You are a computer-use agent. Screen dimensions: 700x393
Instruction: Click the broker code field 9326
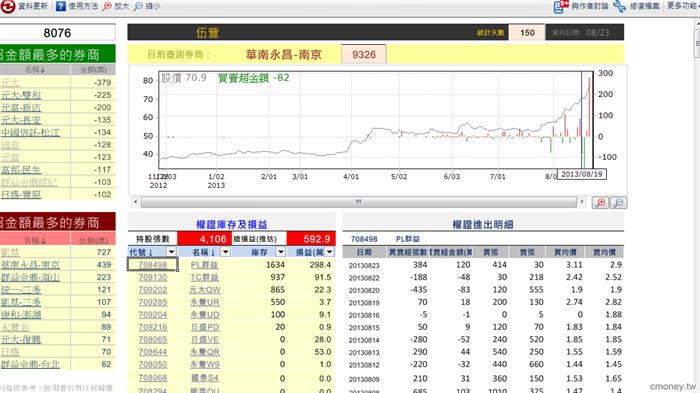[364, 54]
